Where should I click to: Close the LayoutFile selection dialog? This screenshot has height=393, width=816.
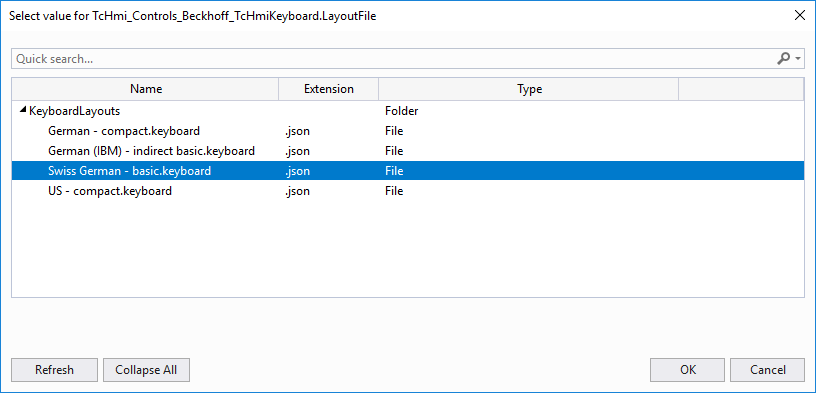(x=800, y=15)
